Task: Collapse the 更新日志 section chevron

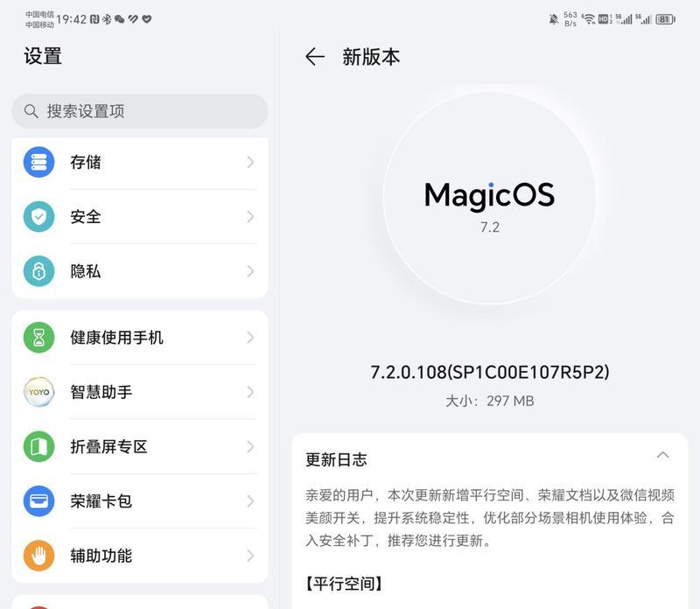Action: [x=663, y=455]
